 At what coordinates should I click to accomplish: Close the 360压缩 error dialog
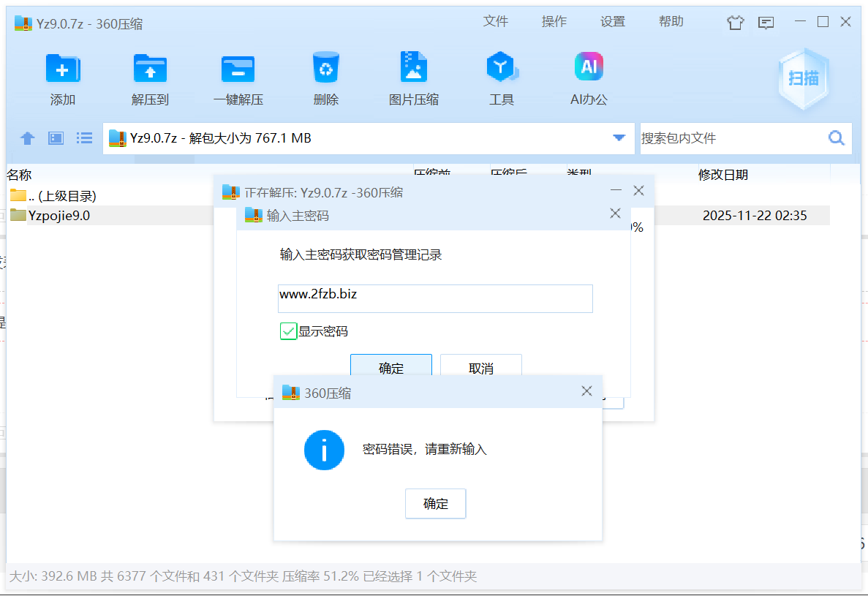pos(586,391)
